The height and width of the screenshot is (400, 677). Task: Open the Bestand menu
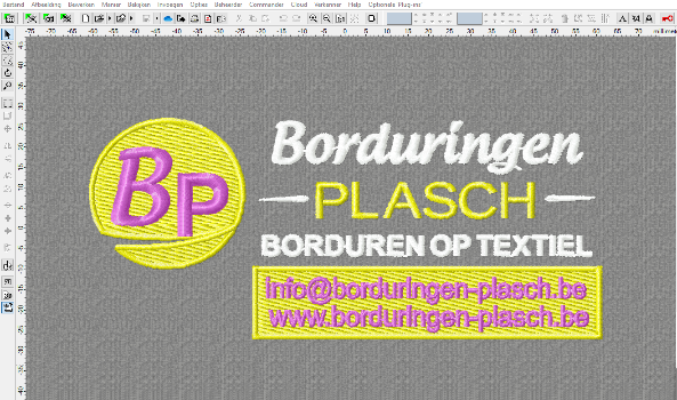[13, 4]
